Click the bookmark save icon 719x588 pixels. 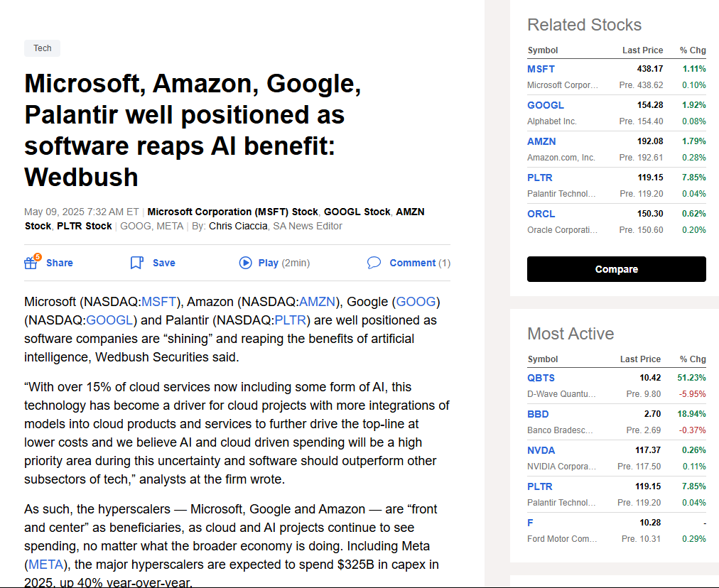coord(136,263)
